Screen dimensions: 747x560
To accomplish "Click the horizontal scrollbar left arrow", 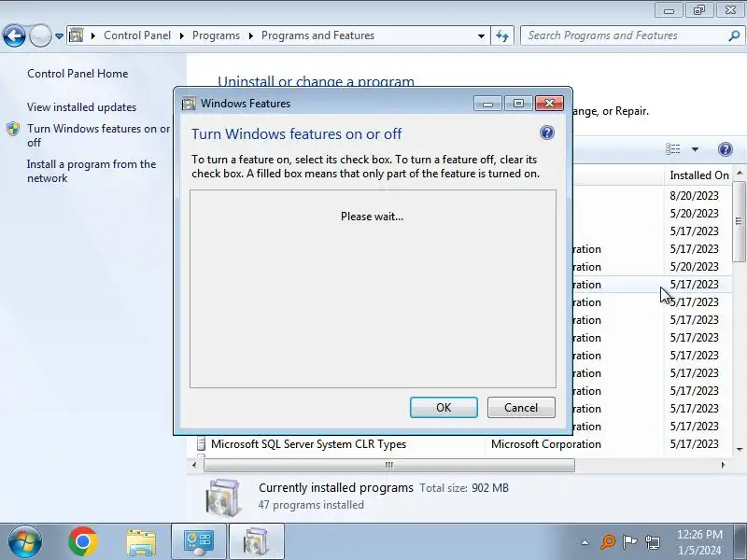I will (194, 465).
